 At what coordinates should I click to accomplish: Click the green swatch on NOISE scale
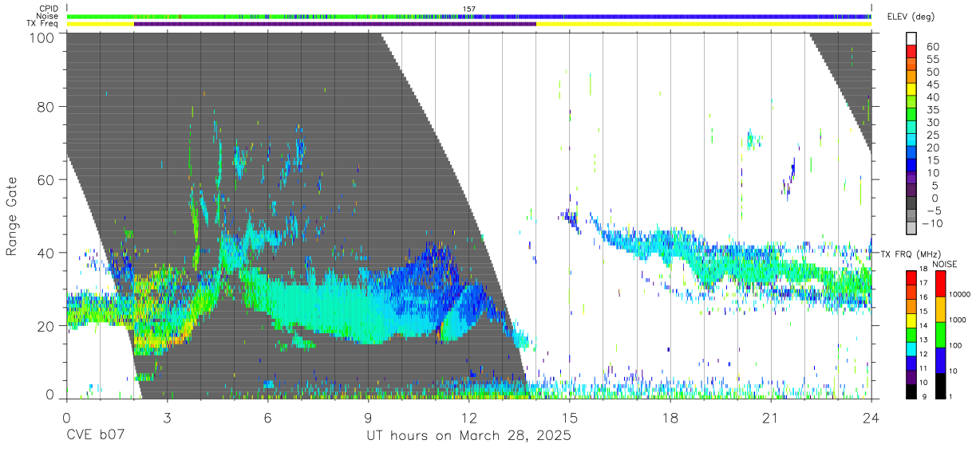click(x=939, y=335)
